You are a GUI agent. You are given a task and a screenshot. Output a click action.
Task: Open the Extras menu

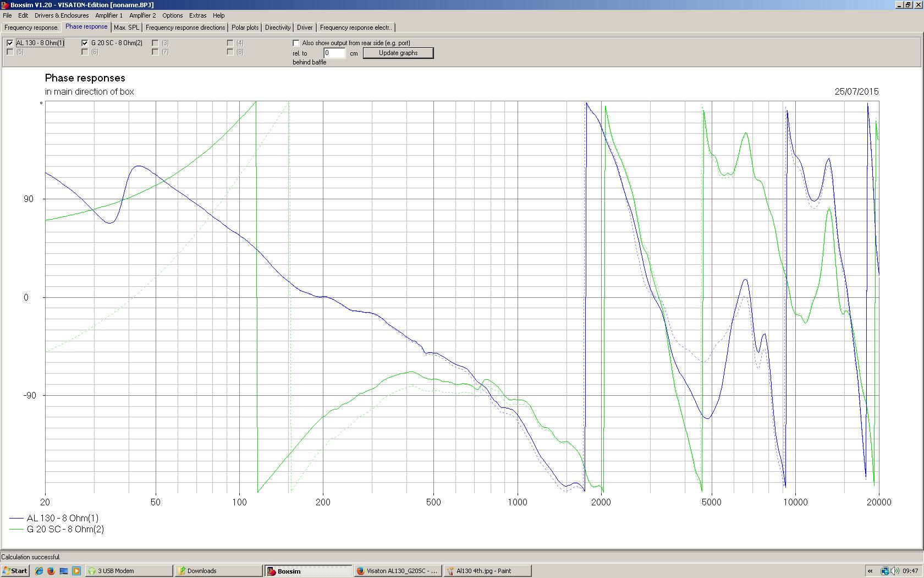coord(197,15)
